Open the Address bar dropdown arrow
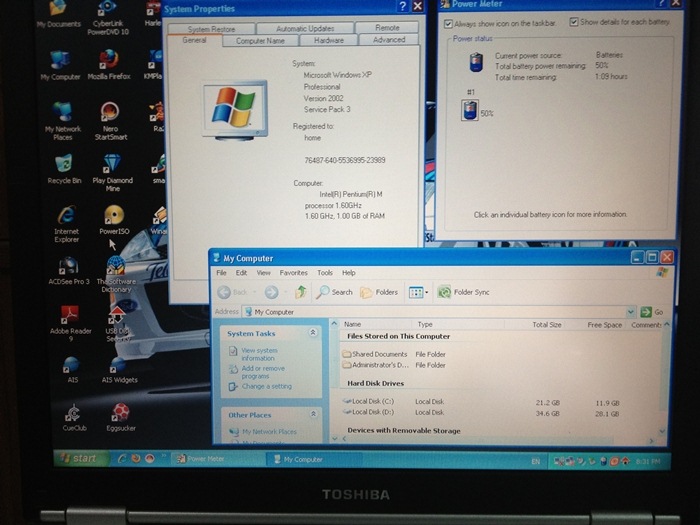Screen dimensions: 700x525 (631, 312)
